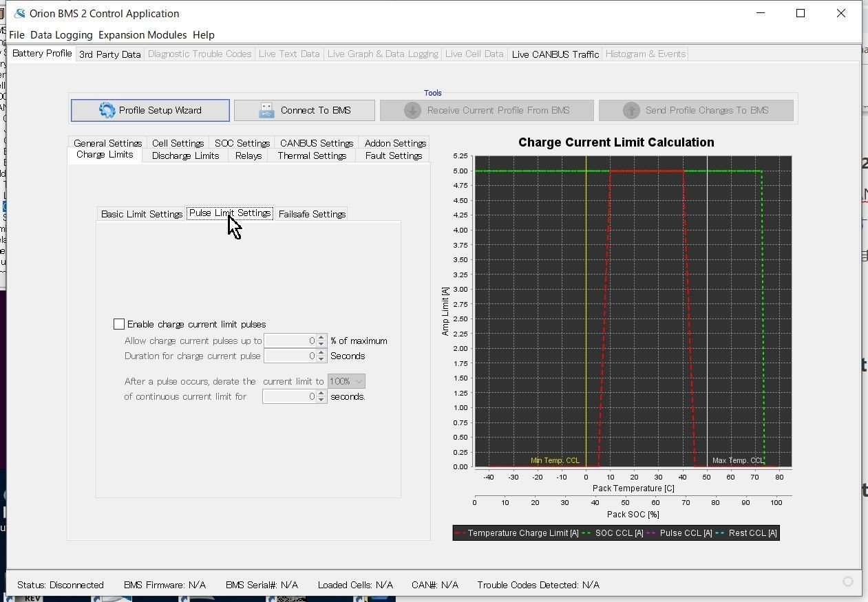Image resolution: width=868 pixels, height=602 pixels.
Task: Click the derate duration seconds input field
Action: pos(289,396)
